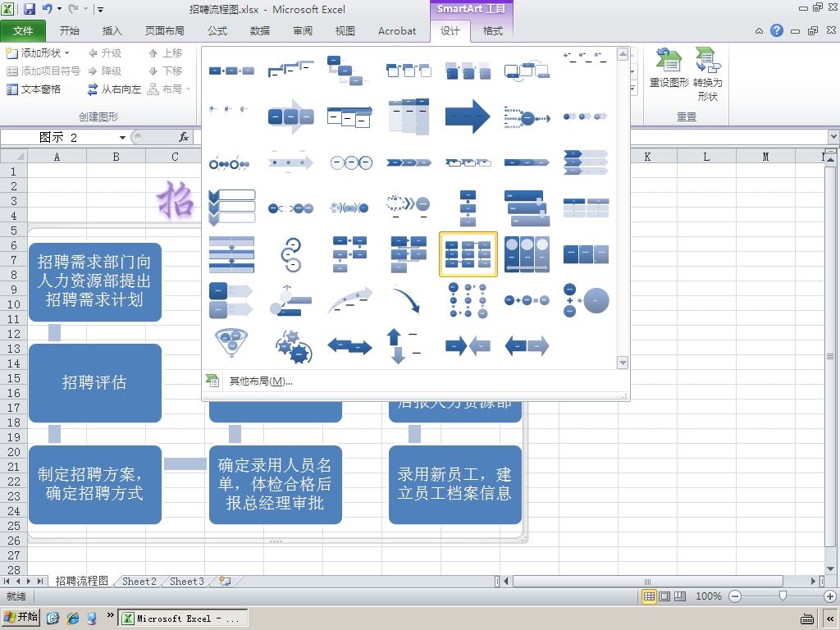Open Internet Explorer from quick launch
The image size is (840, 630).
tap(72, 619)
